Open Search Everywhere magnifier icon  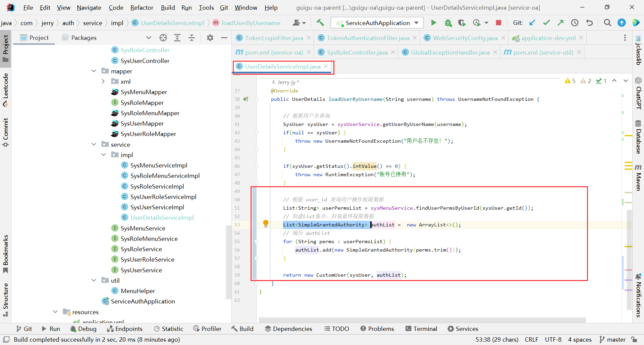pos(607,23)
